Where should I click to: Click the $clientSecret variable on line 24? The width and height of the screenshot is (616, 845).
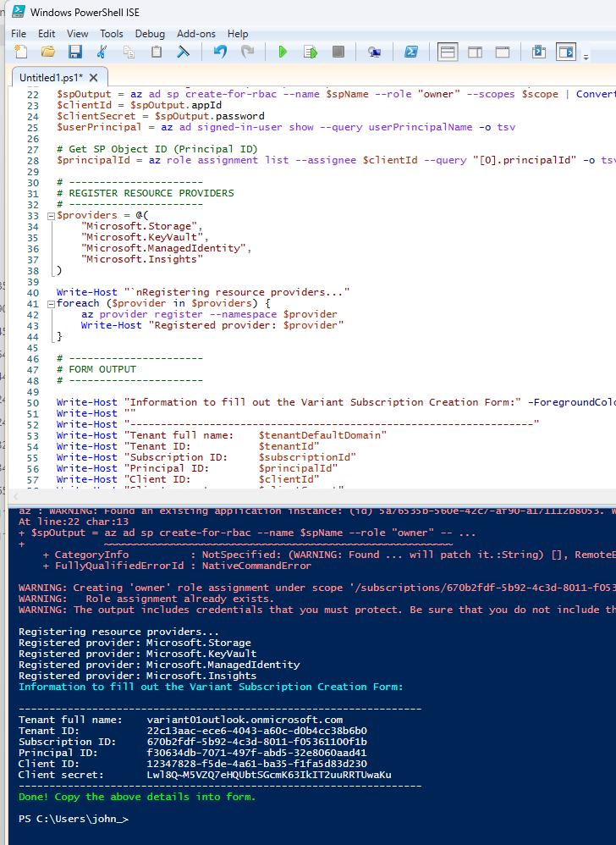click(x=96, y=116)
